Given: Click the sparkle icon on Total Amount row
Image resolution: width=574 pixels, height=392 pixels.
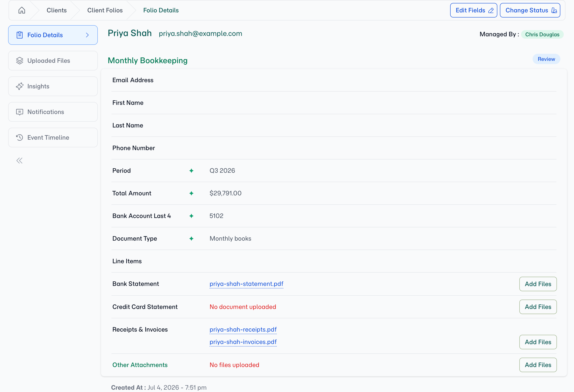Looking at the screenshot, I should pos(191,193).
